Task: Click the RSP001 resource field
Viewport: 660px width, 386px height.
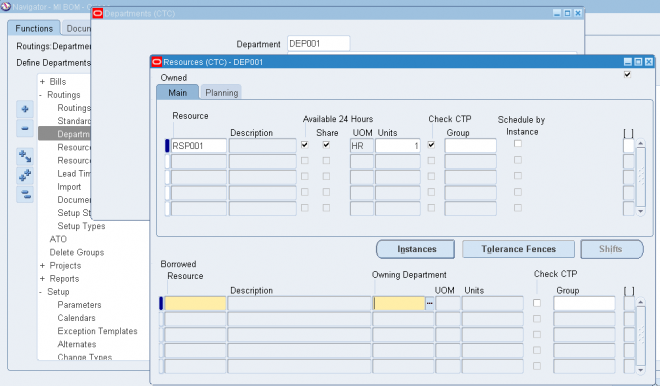Action: [199, 146]
